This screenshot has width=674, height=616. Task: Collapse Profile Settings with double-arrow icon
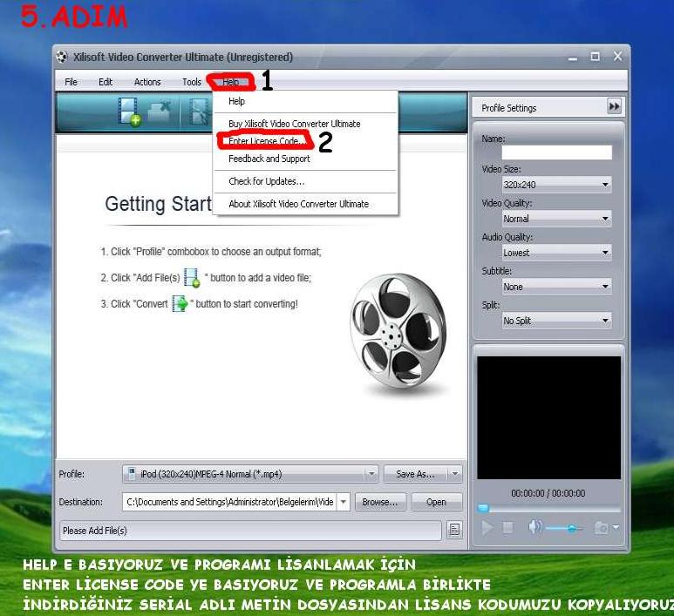614,106
